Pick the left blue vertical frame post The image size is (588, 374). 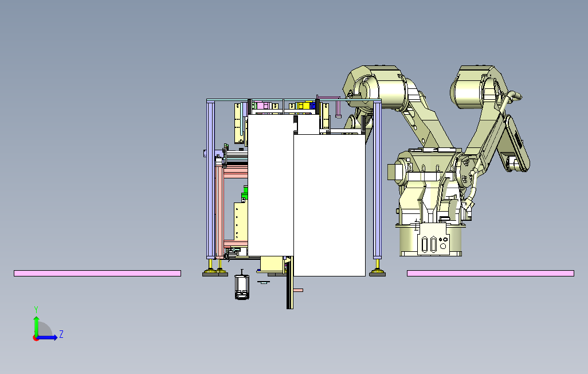click(211, 180)
